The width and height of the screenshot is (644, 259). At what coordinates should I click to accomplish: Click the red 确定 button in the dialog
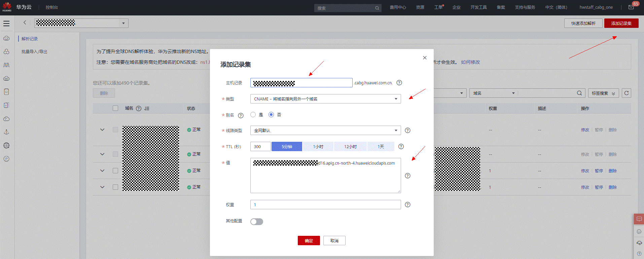[x=309, y=241]
